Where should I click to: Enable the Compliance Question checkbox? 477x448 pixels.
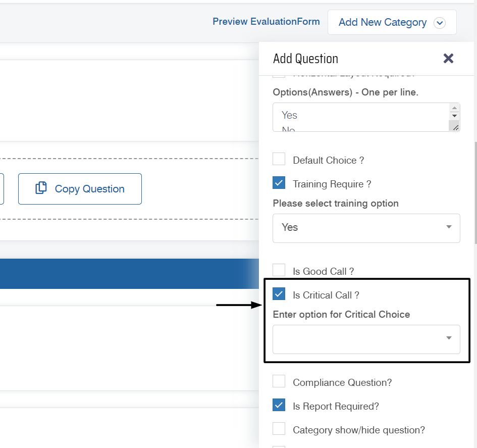(279, 381)
